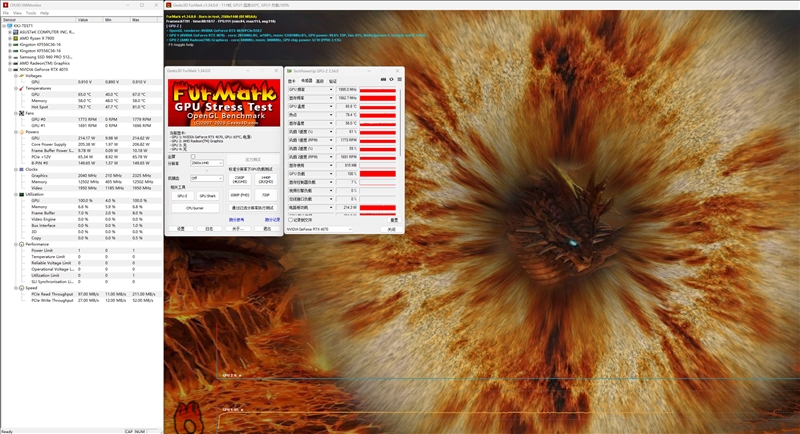Open FurMark anti-aliasing Off dropdown
Screen dimensions: 800x434
click(207, 178)
